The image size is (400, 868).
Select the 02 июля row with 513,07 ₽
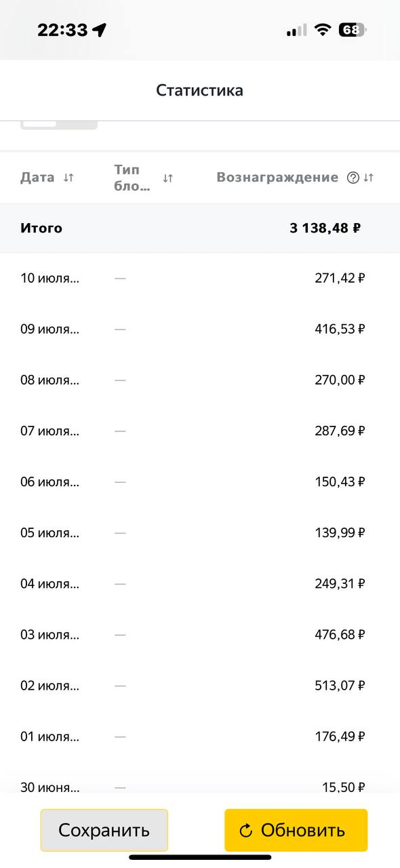tap(200, 686)
